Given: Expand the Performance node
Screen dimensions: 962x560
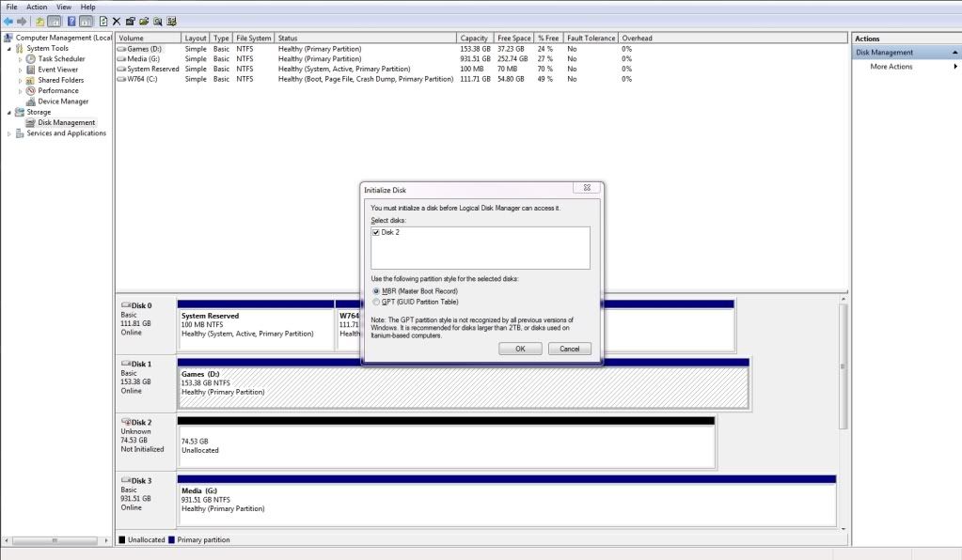Looking at the screenshot, I should click(21, 91).
